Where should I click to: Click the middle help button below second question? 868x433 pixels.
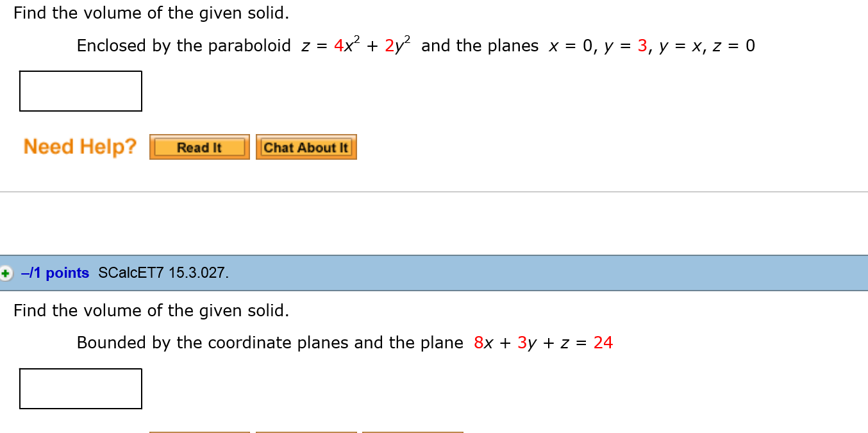point(306,432)
